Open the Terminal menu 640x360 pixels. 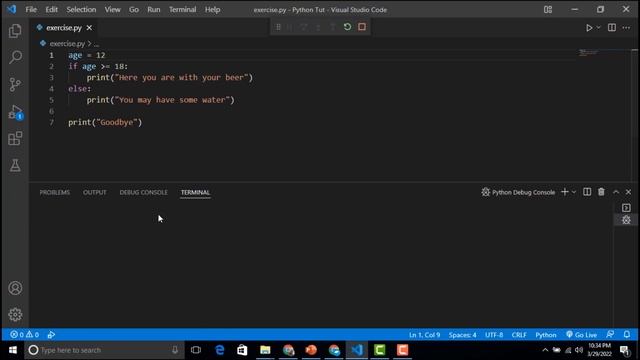[182, 9]
